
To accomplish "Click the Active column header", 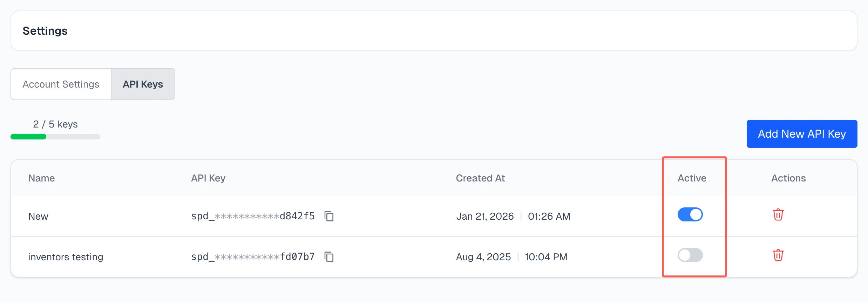I will (691, 178).
